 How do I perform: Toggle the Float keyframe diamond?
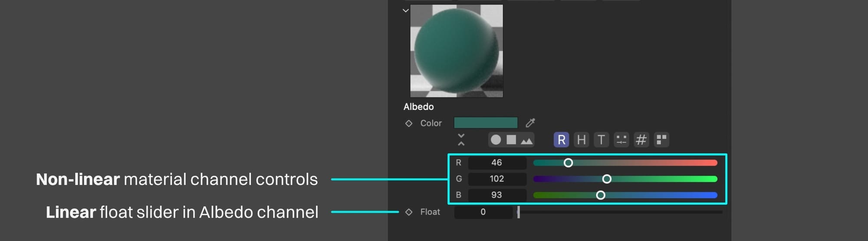tap(408, 212)
